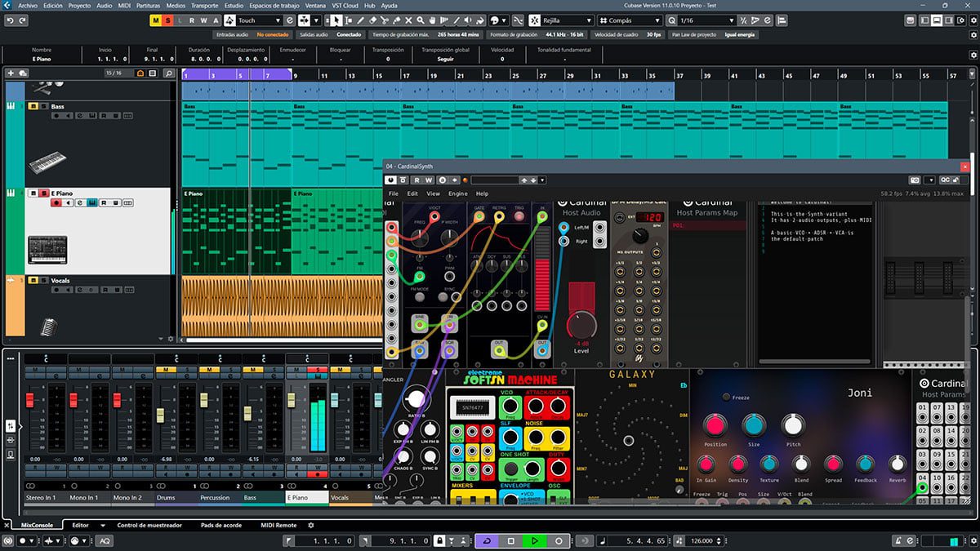Start recording with the transport record button
This screenshot has width=980, height=551.
click(x=559, y=540)
